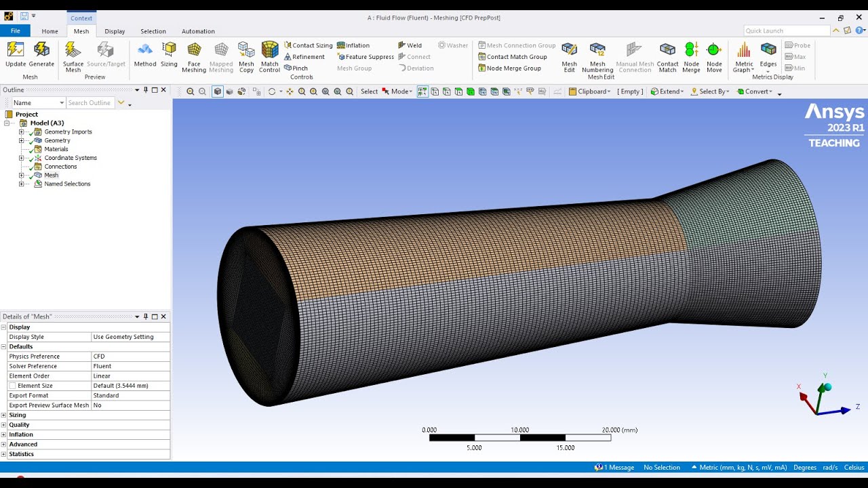Click the Contact Match Group button
868x488 pixels.
pyautogui.click(x=513, y=57)
